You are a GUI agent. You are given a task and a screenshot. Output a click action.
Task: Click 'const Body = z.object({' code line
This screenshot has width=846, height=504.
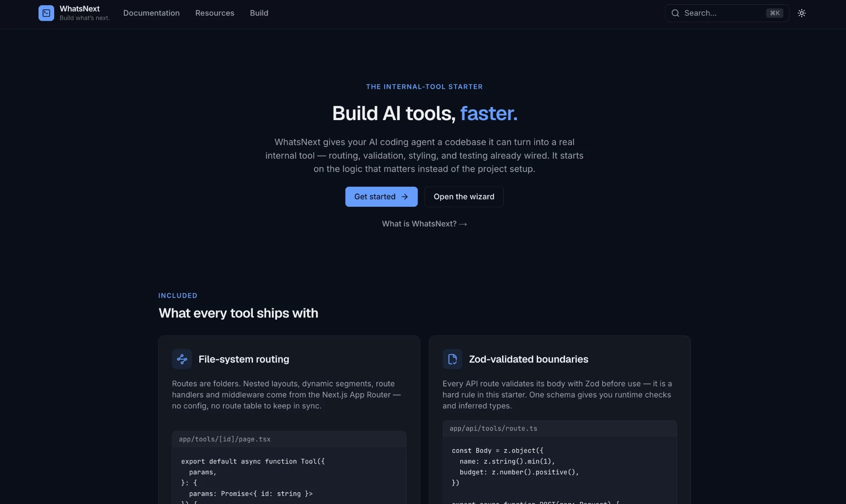tap(497, 451)
